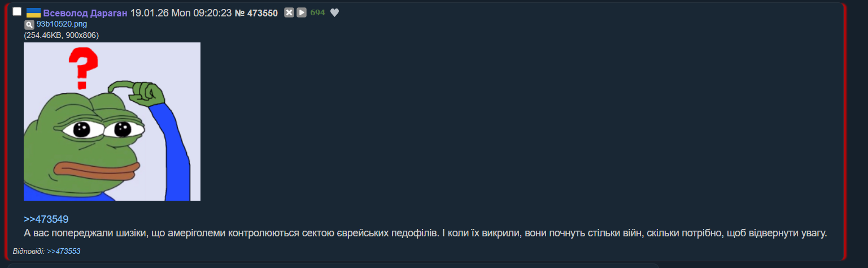Click the post message text paragraph

(425, 233)
